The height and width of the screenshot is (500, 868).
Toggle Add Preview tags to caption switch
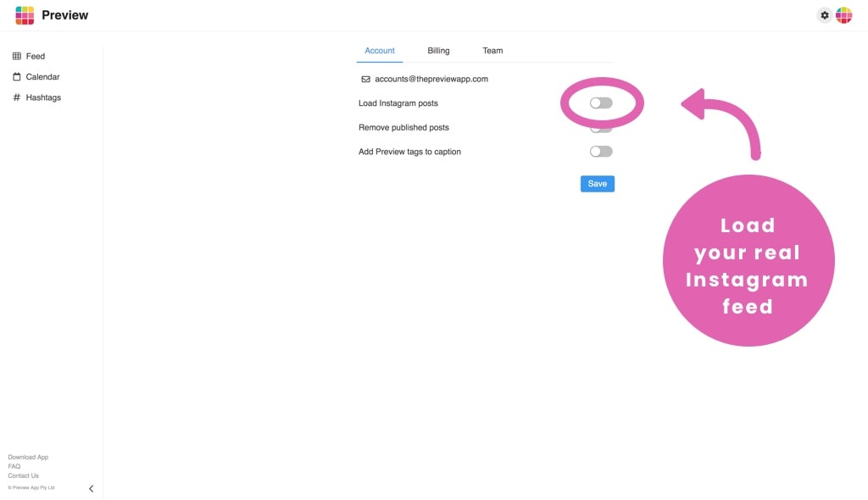click(601, 152)
